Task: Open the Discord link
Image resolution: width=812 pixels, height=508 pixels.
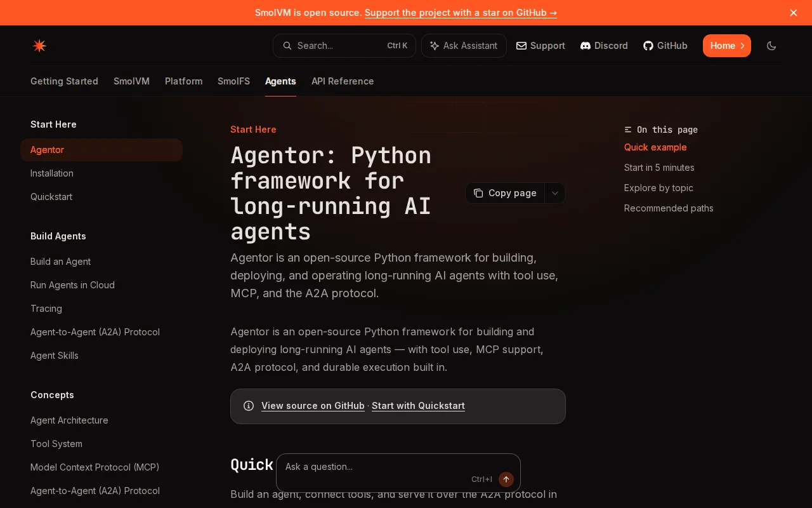Action: click(x=604, y=46)
